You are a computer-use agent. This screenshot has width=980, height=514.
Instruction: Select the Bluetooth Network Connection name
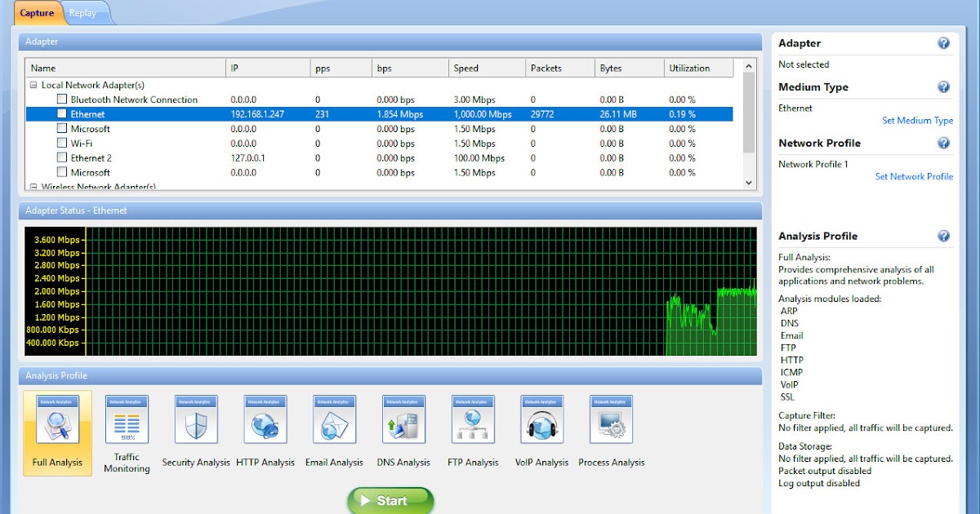coord(134,100)
